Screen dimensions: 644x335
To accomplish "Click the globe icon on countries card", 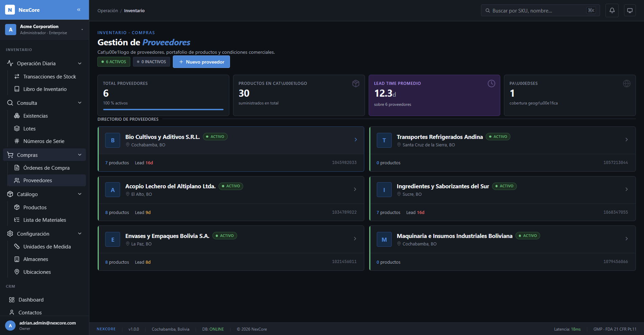I will pos(627,83).
